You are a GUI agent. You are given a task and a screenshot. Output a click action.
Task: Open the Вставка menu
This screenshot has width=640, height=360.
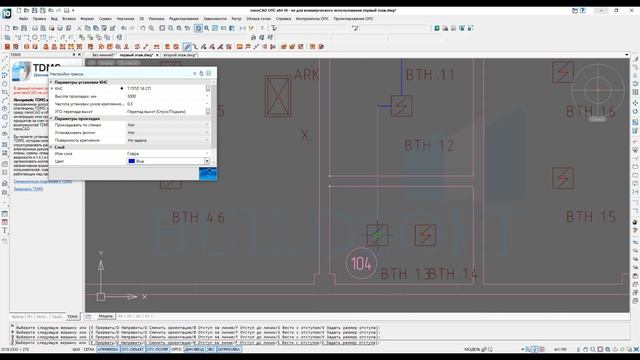pos(69,19)
